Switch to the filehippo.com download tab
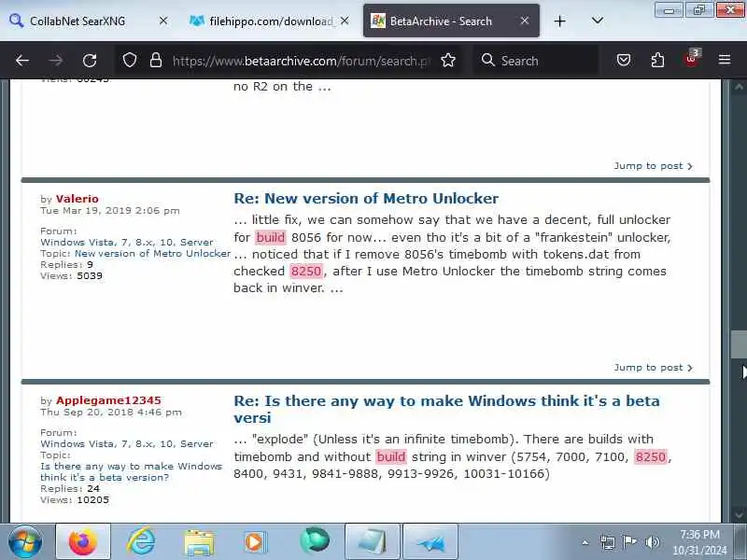The image size is (747, 560). [269, 21]
